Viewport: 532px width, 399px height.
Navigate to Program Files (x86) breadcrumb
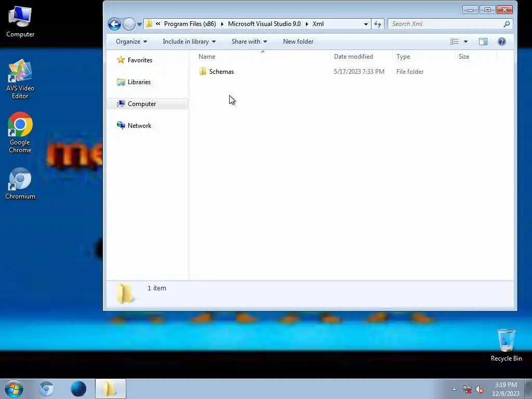pyautogui.click(x=190, y=24)
